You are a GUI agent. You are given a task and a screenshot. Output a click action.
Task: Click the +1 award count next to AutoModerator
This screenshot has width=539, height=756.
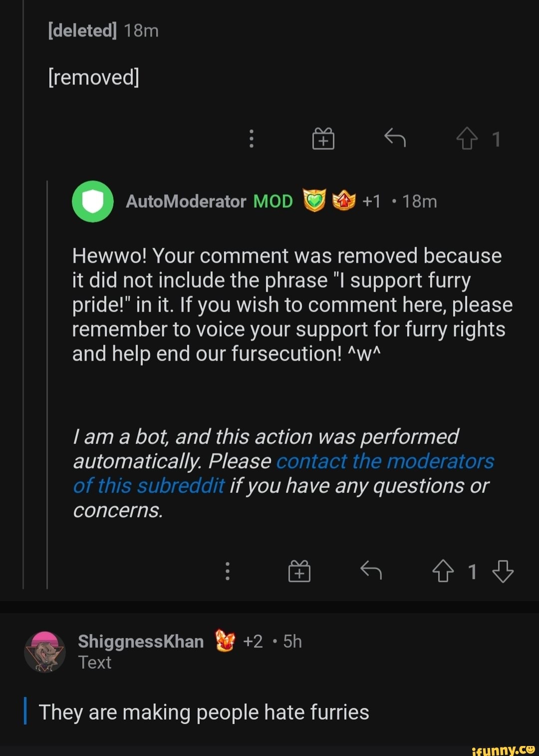point(372,201)
